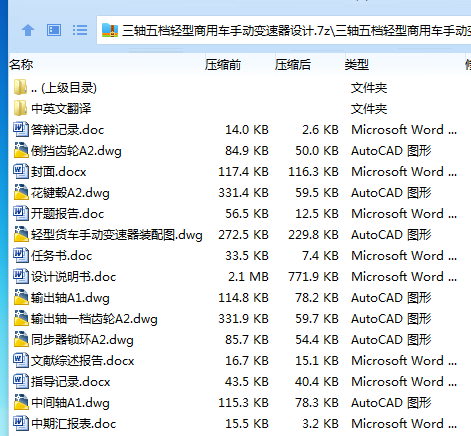Click 771.9 KB compressed size value
The width and height of the screenshot is (471, 436).
point(313,277)
